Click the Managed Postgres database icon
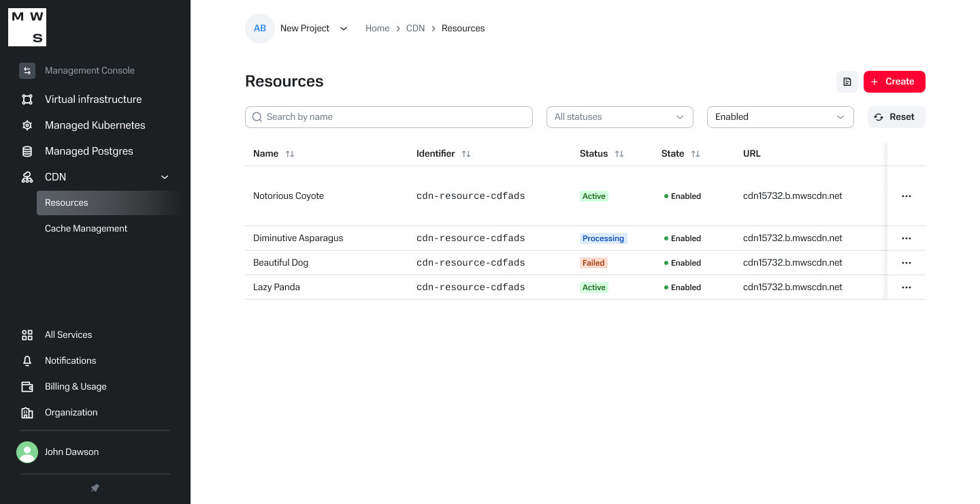The width and height of the screenshot is (980, 504). tap(27, 151)
